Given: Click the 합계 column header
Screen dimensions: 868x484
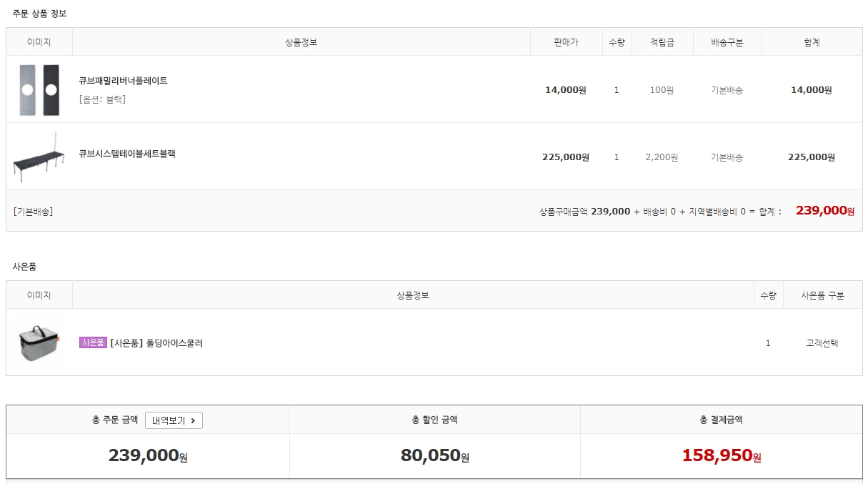Looking at the screenshot, I should point(812,42).
